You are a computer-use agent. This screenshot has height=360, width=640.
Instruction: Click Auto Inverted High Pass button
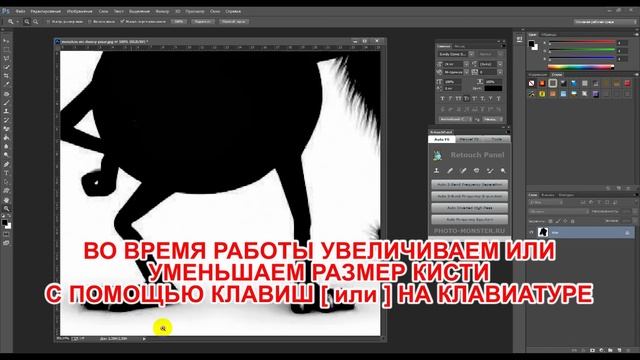tap(469, 208)
